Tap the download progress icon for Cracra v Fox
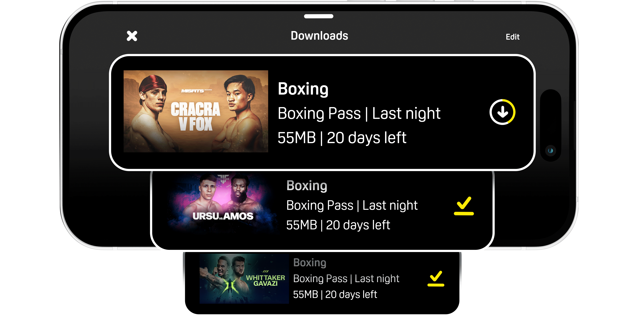 [x=502, y=112]
